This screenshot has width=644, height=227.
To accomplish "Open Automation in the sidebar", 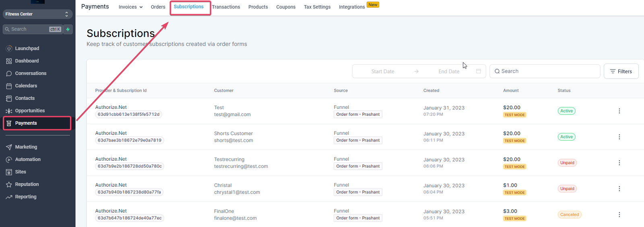I will click(28, 160).
